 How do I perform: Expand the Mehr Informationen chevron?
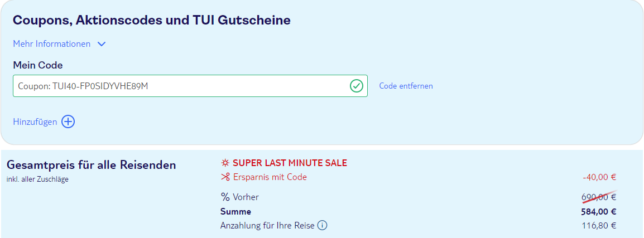click(x=102, y=44)
